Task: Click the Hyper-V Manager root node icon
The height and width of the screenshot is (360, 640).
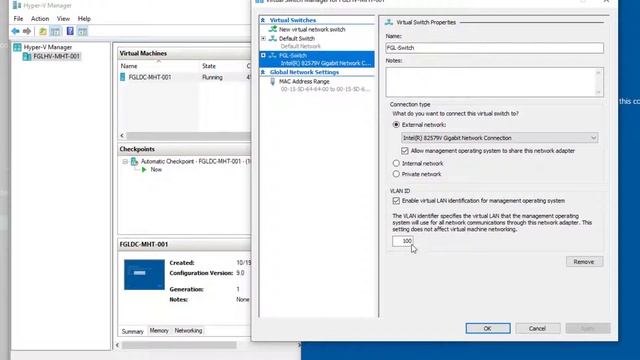Action: [x=17, y=47]
